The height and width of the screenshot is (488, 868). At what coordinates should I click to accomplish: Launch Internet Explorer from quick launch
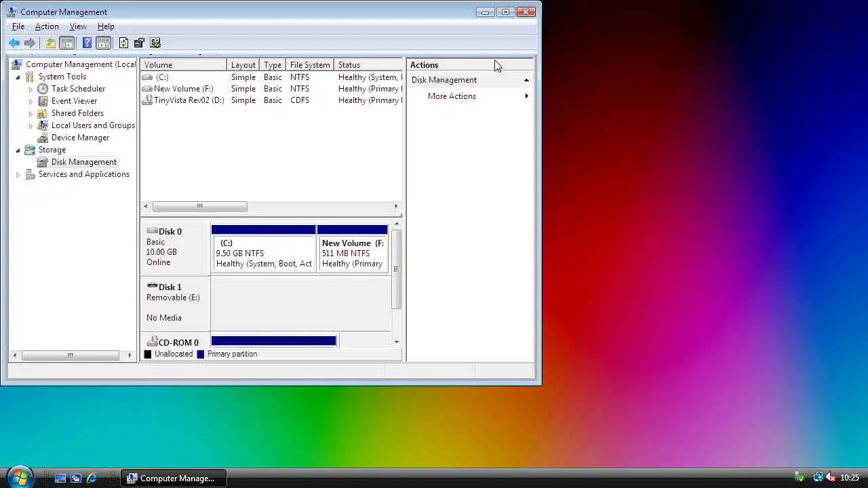92,478
